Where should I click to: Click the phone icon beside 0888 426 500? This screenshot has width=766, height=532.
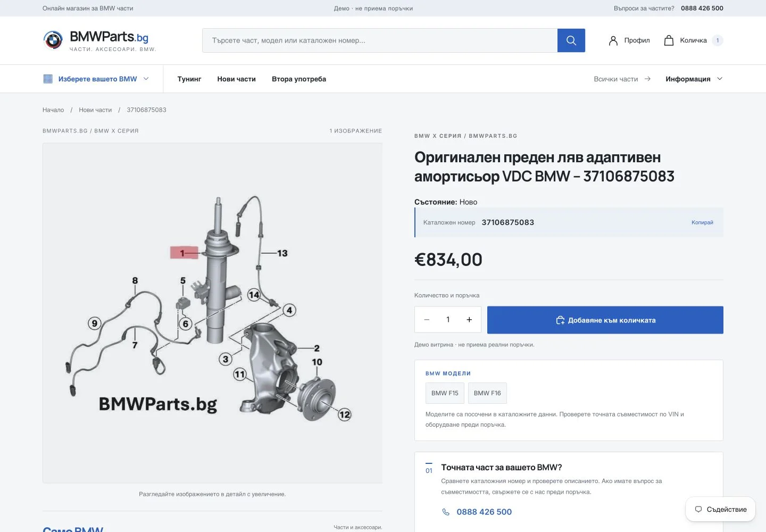446,512
